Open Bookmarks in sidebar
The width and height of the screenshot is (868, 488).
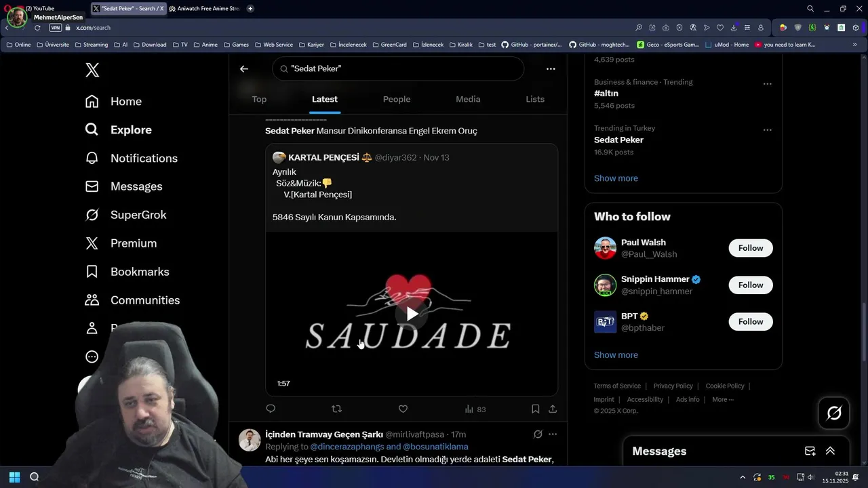[x=127, y=272]
